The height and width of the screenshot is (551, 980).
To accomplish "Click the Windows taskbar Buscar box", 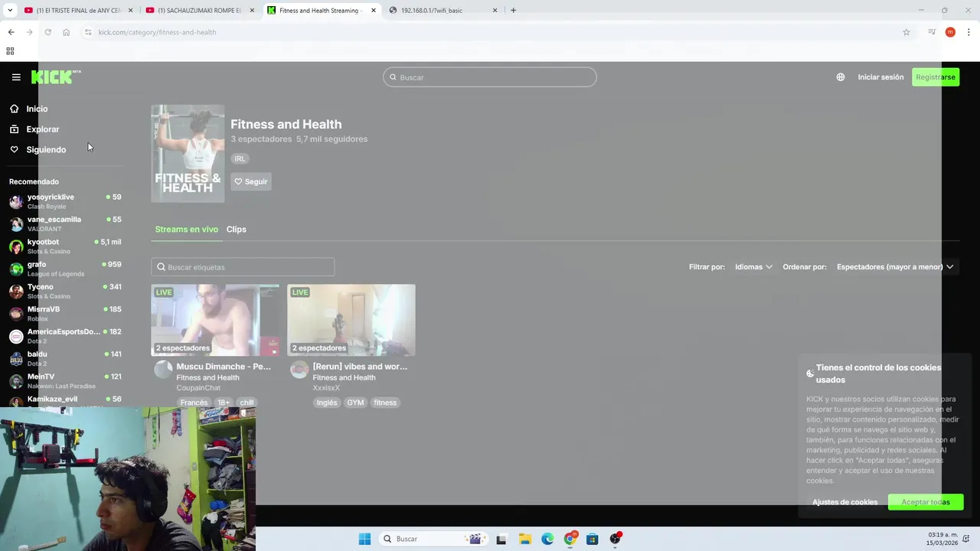I will [x=434, y=539].
